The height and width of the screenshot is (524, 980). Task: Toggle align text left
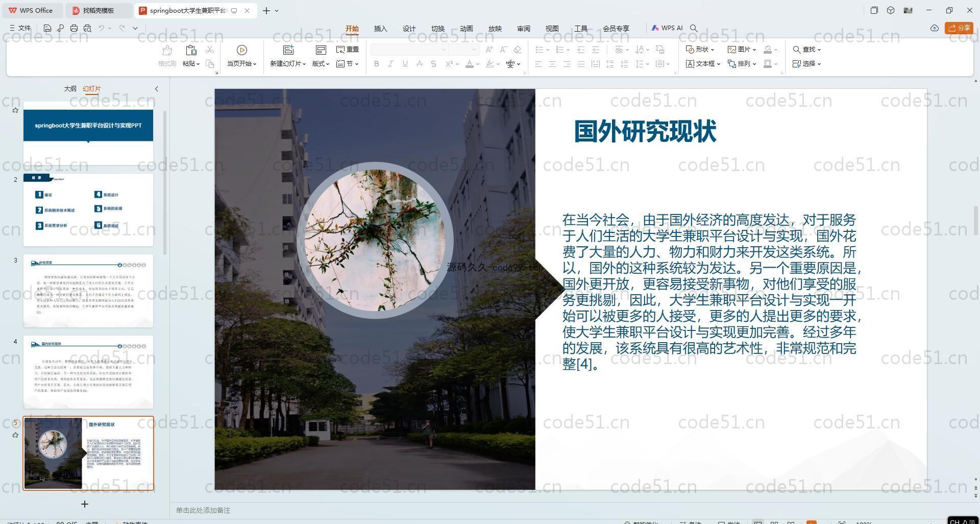click(538, 64)
